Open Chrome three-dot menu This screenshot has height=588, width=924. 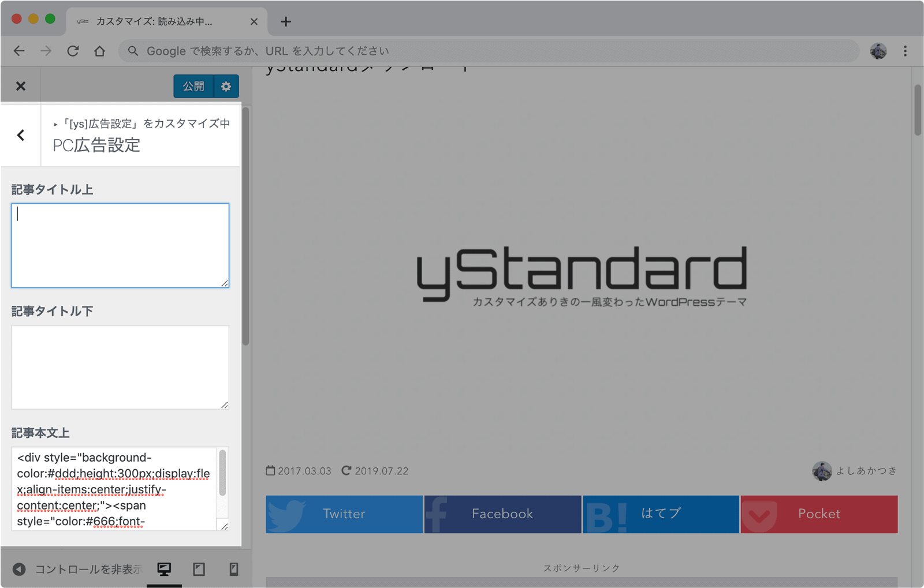[x=905, y=51]
